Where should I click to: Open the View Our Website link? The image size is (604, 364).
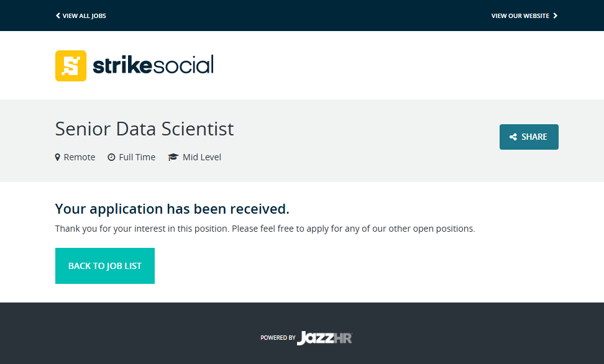pyautogui.click(x=520, y=16)
